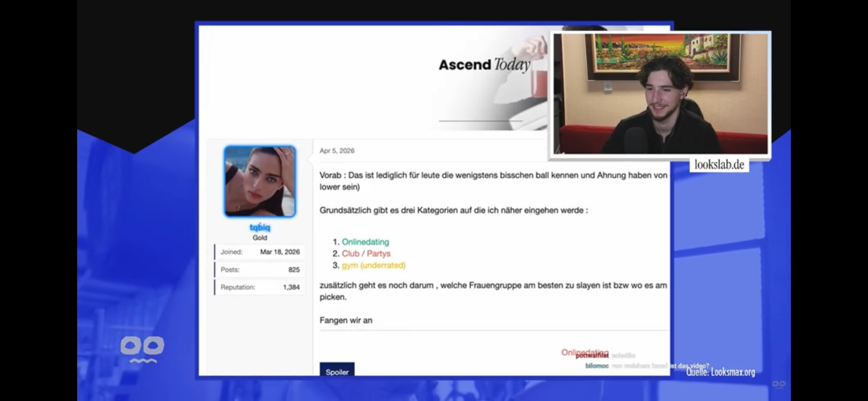This screenshot has height=401, width=868.
Task: Click the 'Fangen wir an' line
Action: pyautogui.click(x=346, y=320)
